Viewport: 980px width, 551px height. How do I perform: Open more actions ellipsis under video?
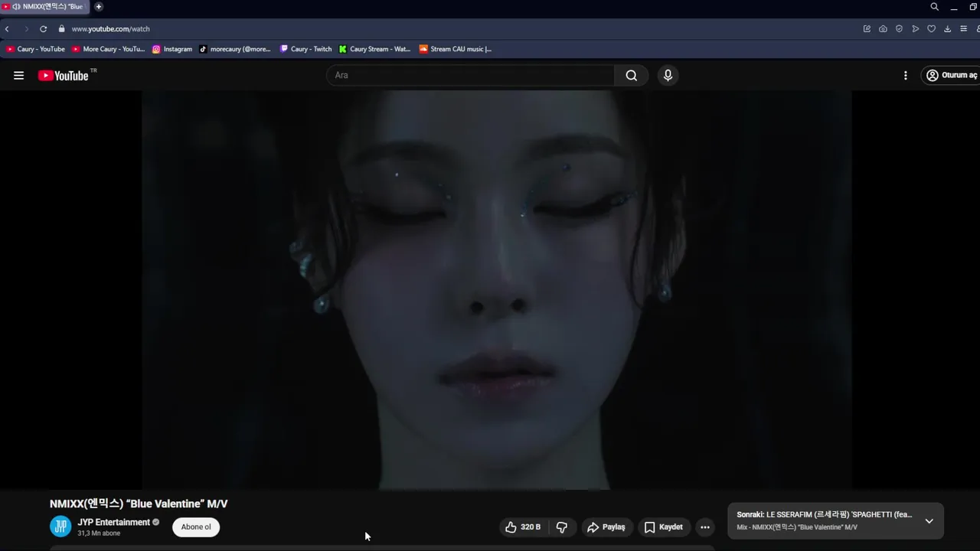click(705, 527)
